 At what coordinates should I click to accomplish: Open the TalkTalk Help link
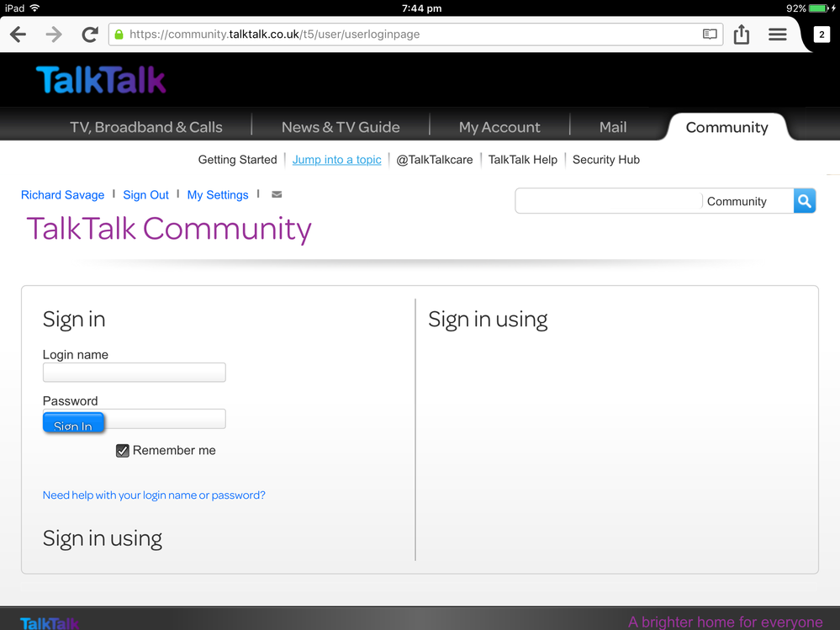(x=522, y=160)
